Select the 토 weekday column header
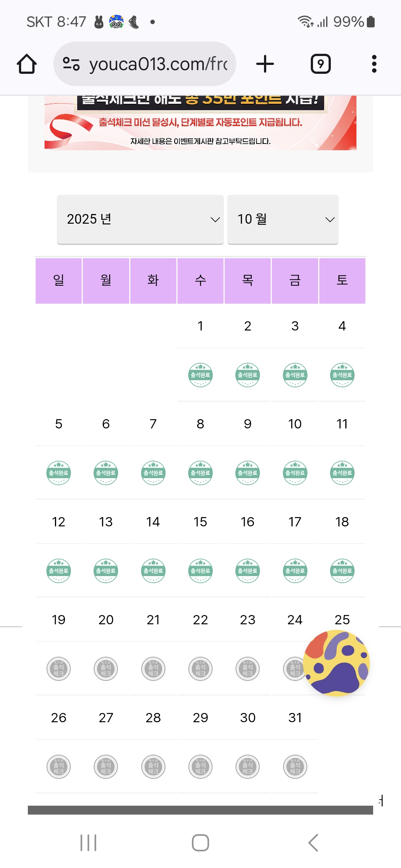Image resolution: width=401 pixels, height=868 pixels. pos(342,281)
